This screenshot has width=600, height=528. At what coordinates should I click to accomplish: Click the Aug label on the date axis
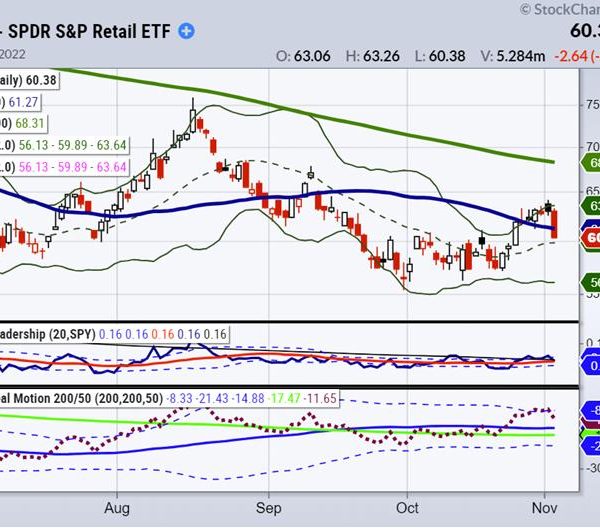[x=117, y=508]
